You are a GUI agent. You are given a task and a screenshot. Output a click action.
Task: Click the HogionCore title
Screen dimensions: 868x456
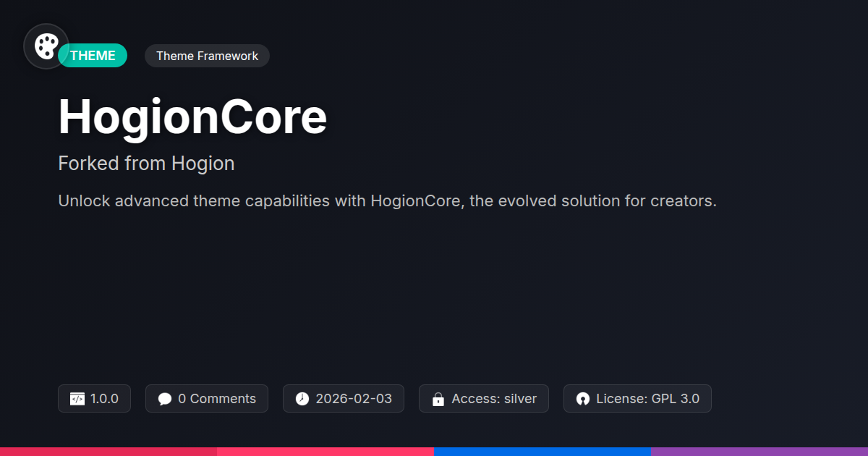pyautogui.click(x=192, y=117)
